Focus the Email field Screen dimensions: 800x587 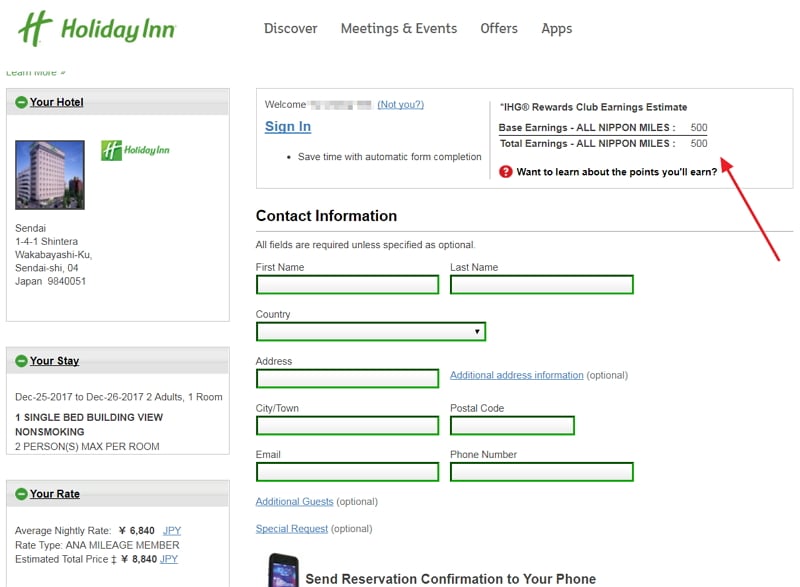coord(347,472)
